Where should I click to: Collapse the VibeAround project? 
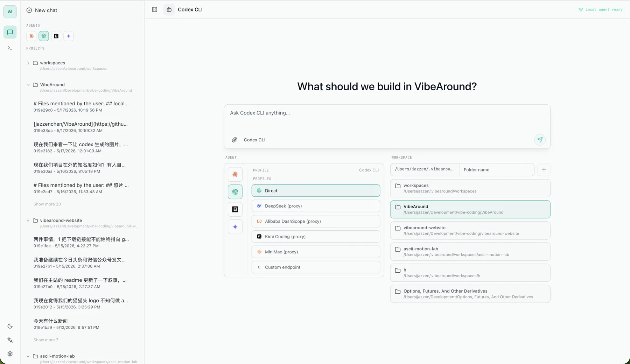point(28,85)
